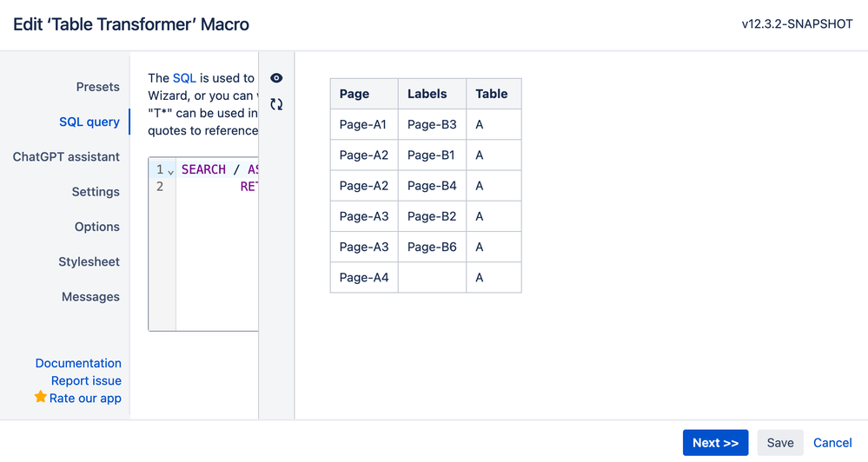Click the star icon beside Rate our app
The image size is (868, 462).
point(41,398)
